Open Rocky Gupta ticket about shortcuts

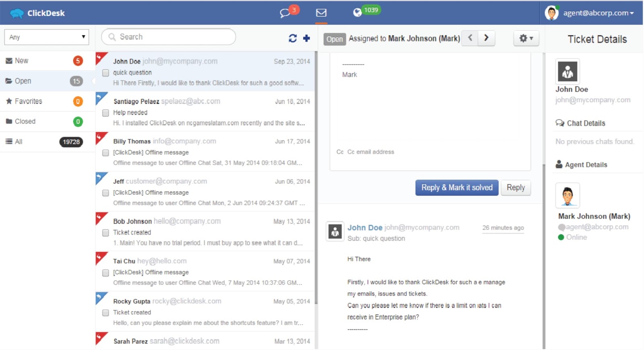[205, 312]
